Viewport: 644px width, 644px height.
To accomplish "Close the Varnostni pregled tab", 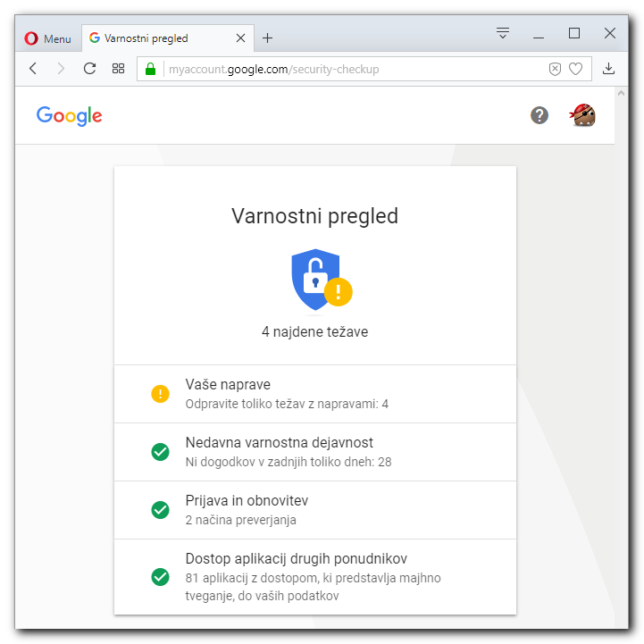I will (240, 38).
